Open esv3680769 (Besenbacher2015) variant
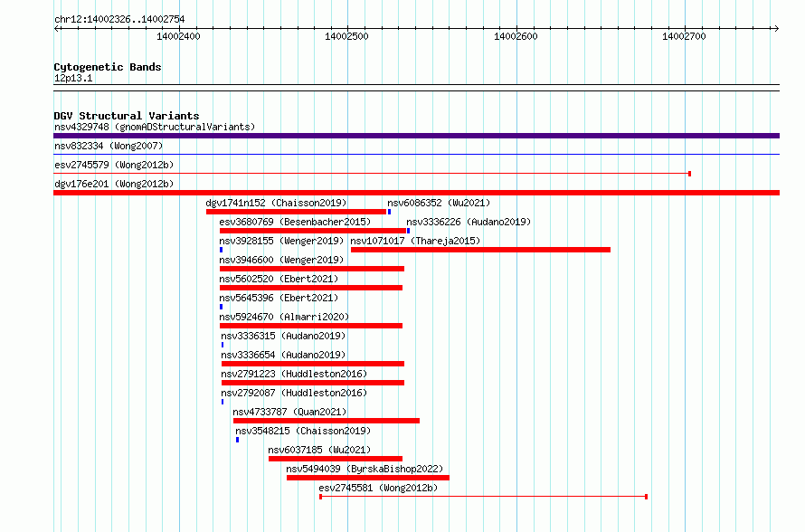 [x=295, y=222]
